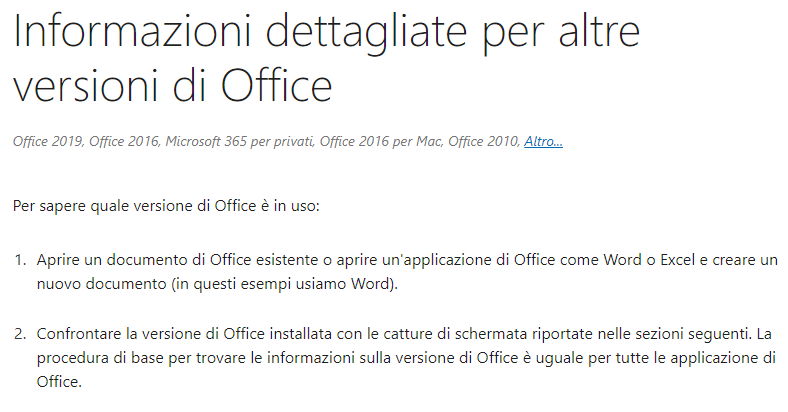Image resolution: width=788 pixels, height=412 pixels.
Task: Click the 'Informazioni dettagliate per altre' heading line
Action: tap(327, 31)
